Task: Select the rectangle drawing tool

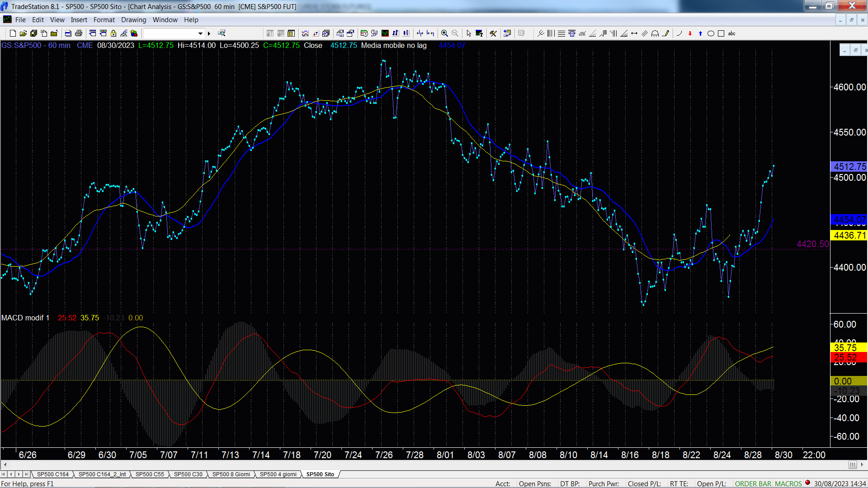Action: coord(721,33)
